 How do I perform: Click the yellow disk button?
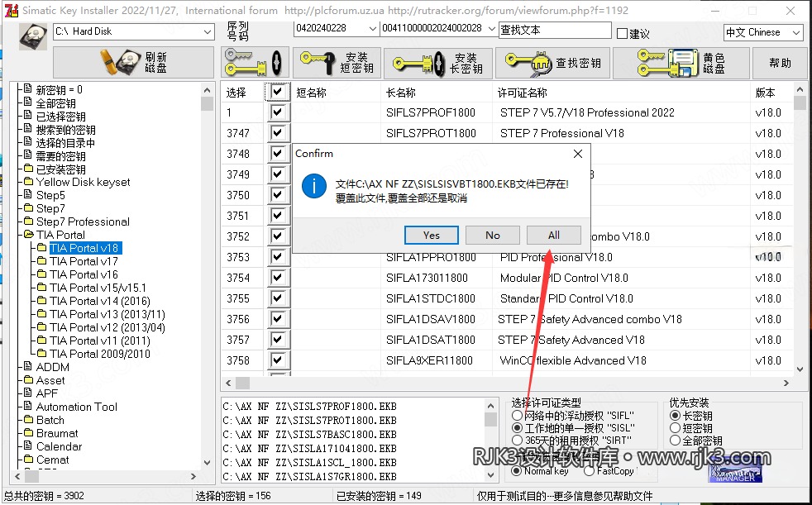click(681, 63)
